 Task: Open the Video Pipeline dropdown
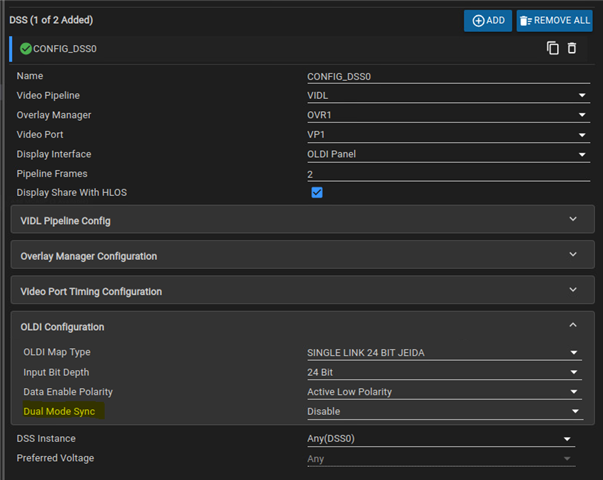tap(448, 95)
